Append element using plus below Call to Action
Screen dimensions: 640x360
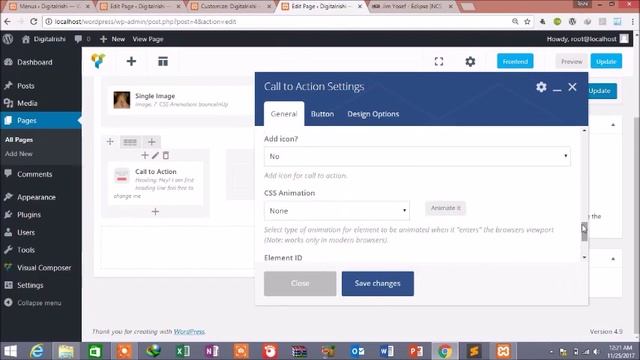tap(155, 211)
